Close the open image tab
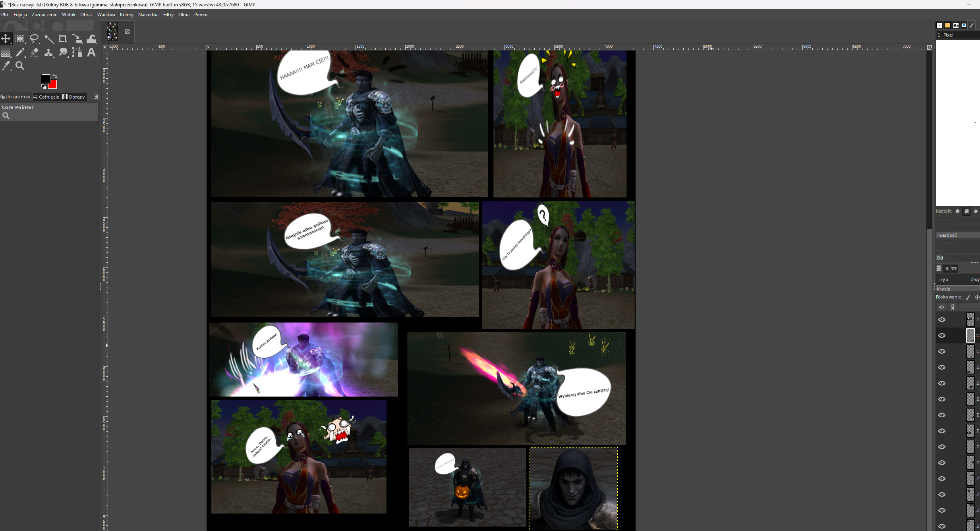The width and height of the screenshot is (980, 531). coord(127,32)
